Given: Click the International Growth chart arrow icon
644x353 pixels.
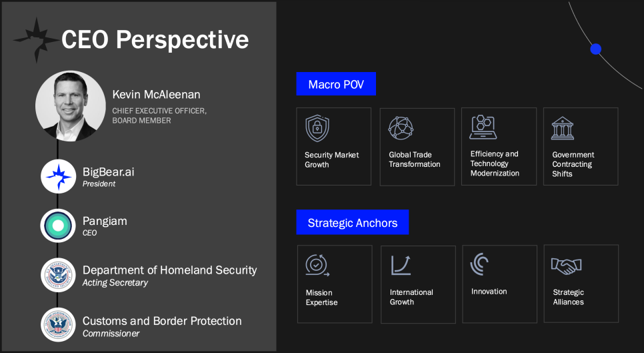Looking at the screenshot, I should 401,265.
